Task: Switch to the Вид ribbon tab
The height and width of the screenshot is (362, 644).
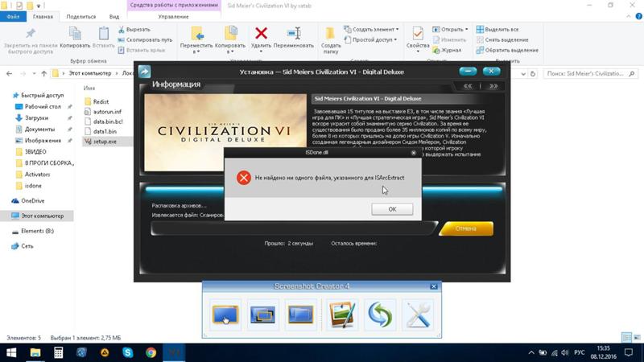Action: [114, 17]
